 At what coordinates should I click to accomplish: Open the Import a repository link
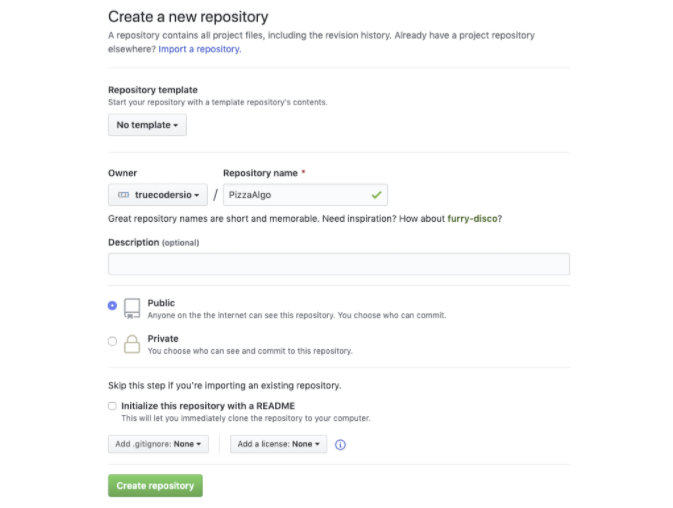[x=200, y=49]
